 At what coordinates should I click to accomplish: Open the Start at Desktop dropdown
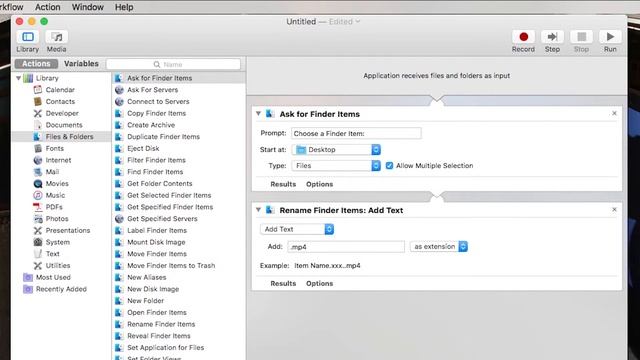point(336,150)
